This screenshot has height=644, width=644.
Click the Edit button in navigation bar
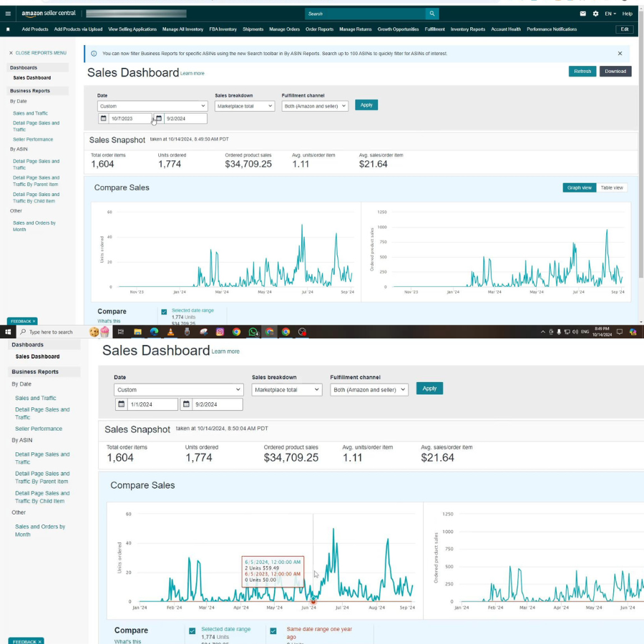tap(624, 29)
